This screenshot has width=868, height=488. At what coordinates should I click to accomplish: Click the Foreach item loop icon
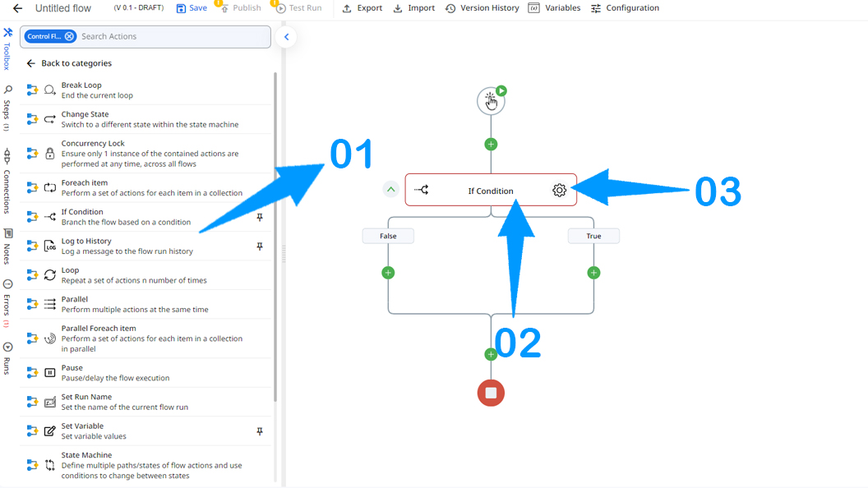50,187
